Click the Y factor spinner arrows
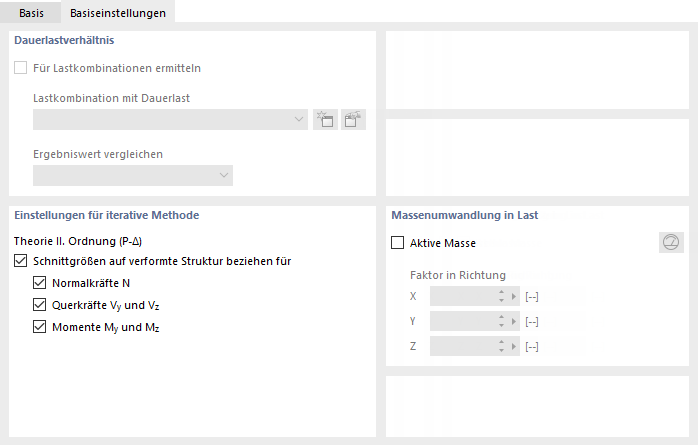Screen dimensions: 698x445 click(503, 321)
